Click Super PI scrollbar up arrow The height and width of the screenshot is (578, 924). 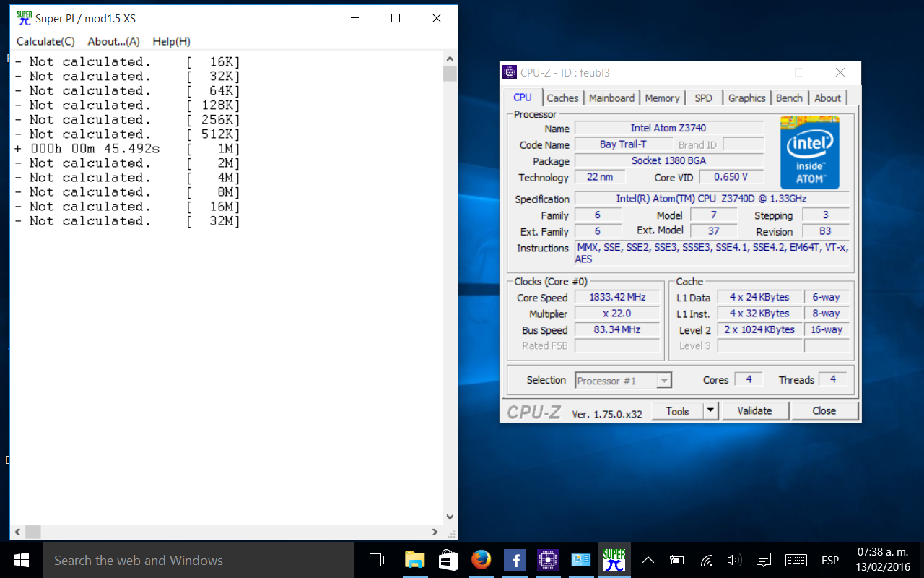click(450, 59)
